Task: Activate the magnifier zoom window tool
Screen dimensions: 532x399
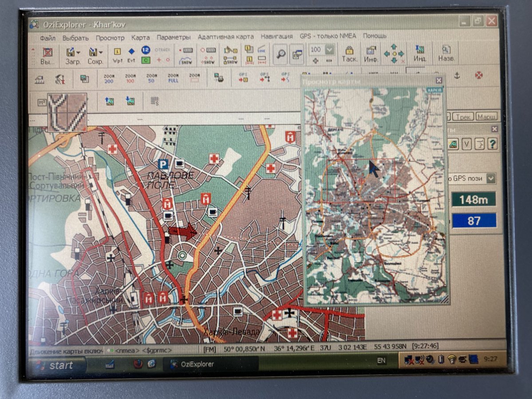Action: tap(281, 54)
